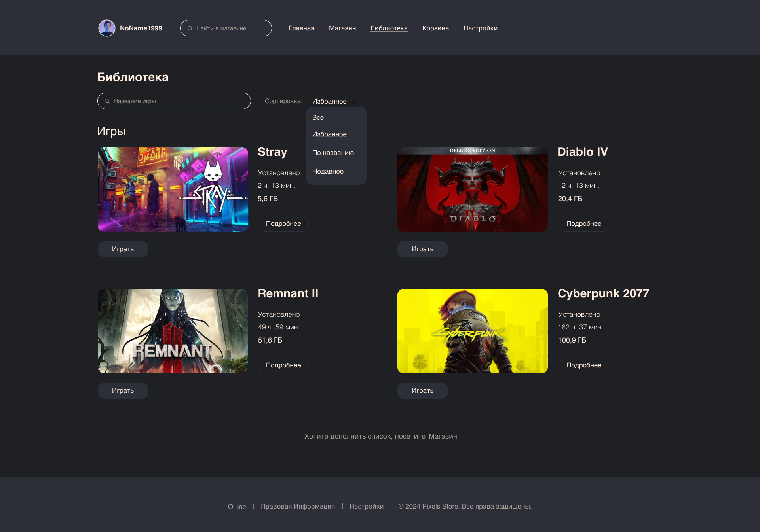Image resolution: width=760 pixels, height=532 pixels.
Task: Select "Недавнее" sorting option
Action: click(x=328, y=171)
